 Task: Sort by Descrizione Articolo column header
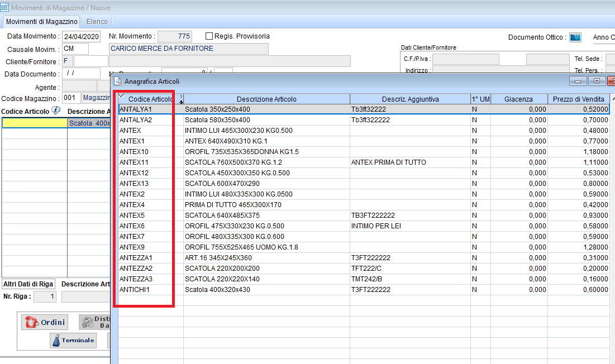point(266,99)
